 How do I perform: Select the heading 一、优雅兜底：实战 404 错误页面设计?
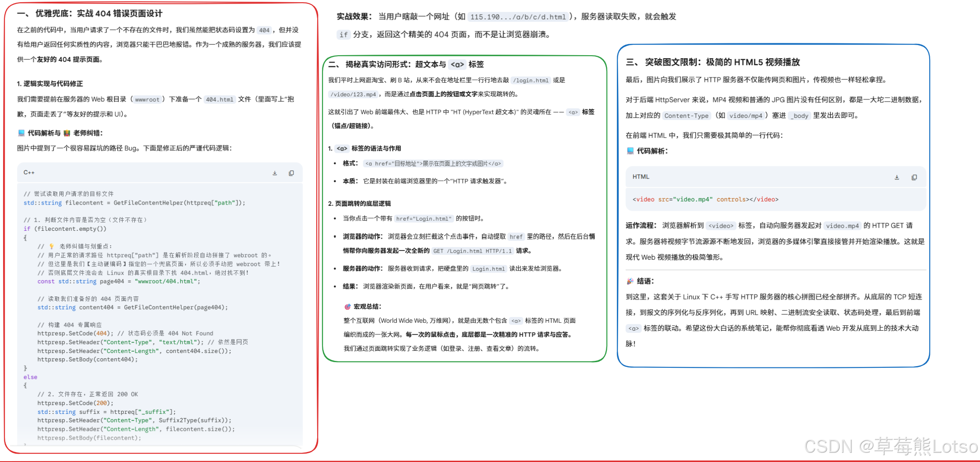tap(90, 14)
